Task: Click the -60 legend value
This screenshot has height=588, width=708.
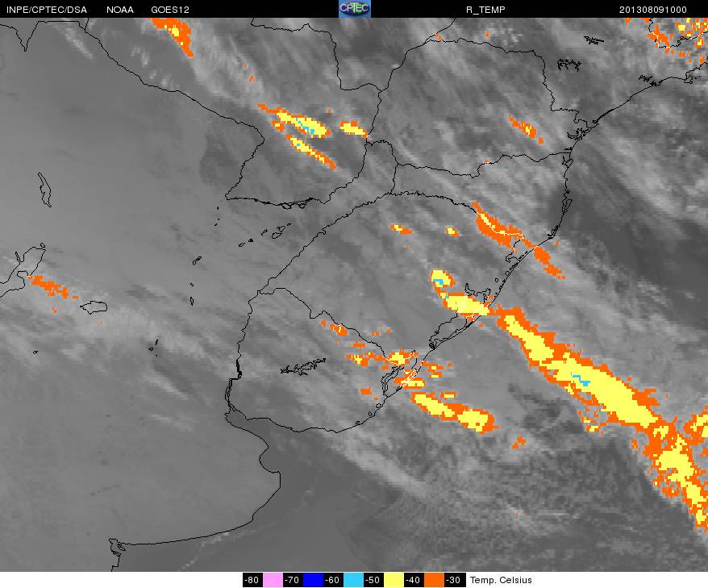Action: 333,580
